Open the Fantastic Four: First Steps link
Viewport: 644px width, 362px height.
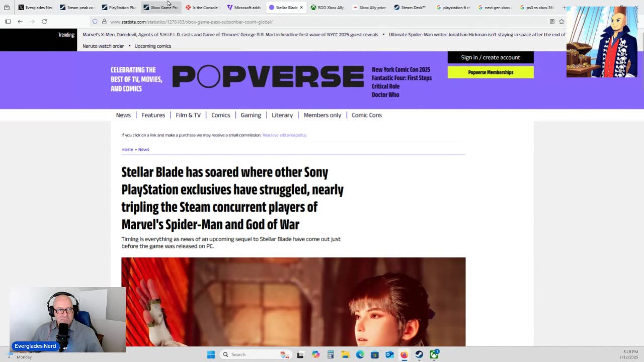pyautogui.click(x=401, y=78)
